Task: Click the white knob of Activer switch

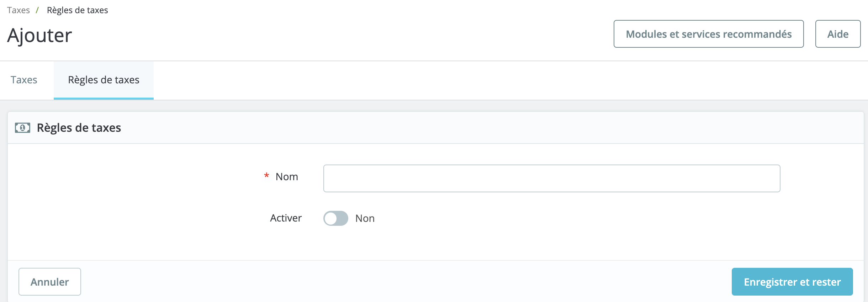Action: (330, 218)
